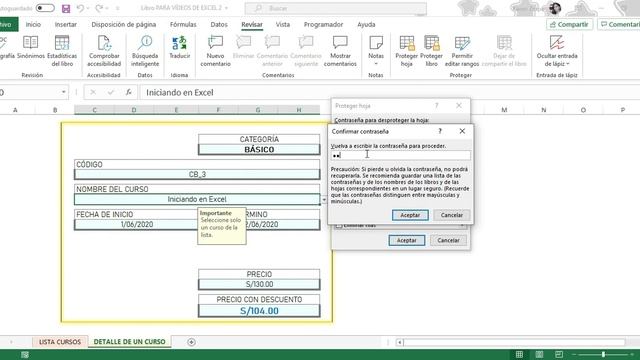Toggle the Autoguardado switch
Image resolution: width=640 pixels, height=360 pixels.
pos(45,8)
